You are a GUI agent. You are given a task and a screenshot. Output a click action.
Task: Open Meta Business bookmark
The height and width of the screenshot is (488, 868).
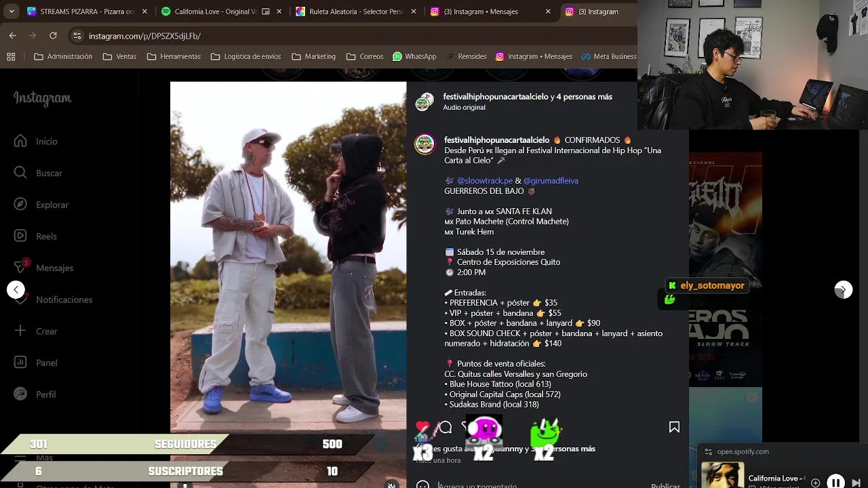pyautogui.click(x=608, y=56)
